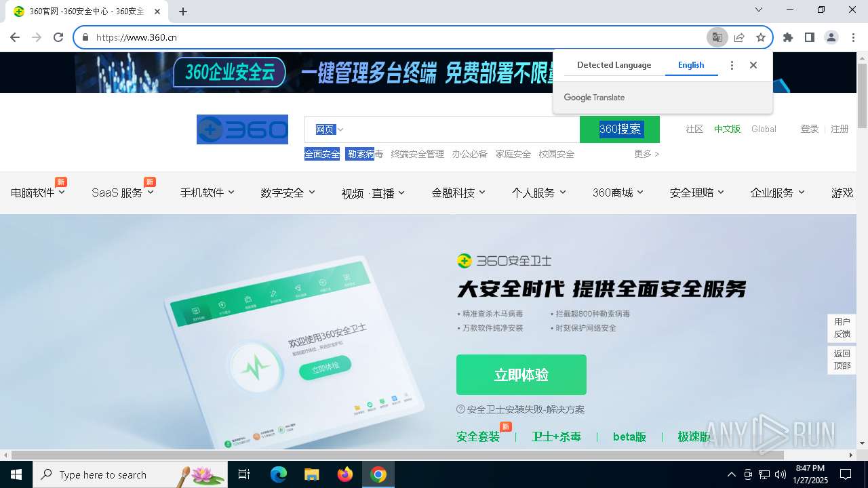Screen dimensions: 868x488
Task: Open the tab search chevron
Action: click(759, 9)
